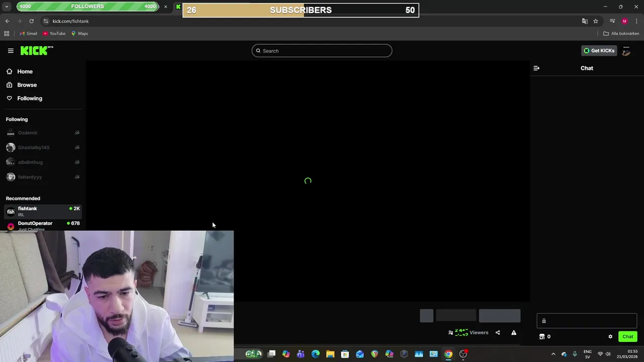Viewport: 644px width, 362px height.
Task: Click the kick.com/fishtank address bar
Action: pos(70,21)
